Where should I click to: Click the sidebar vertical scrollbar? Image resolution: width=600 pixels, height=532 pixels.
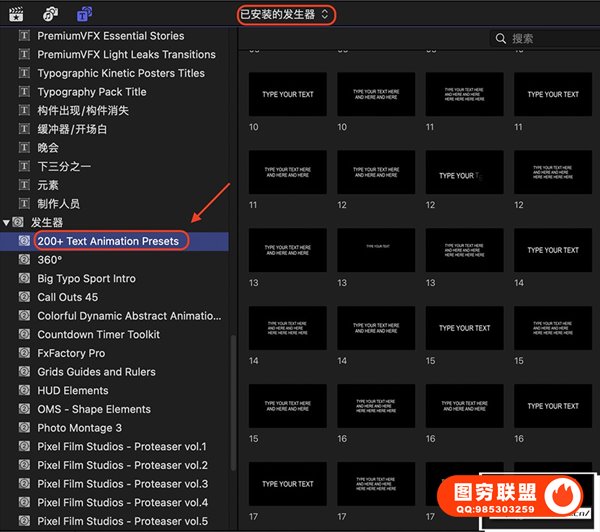click(234, 400)
